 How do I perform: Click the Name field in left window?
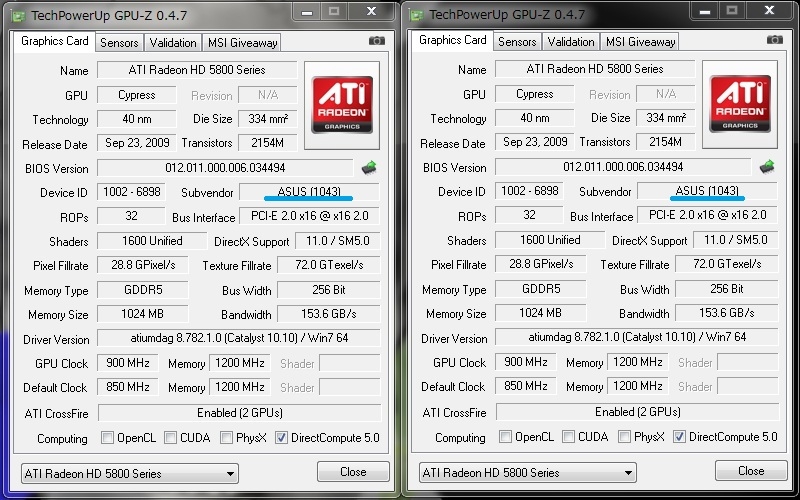click(x=197, y=70)
